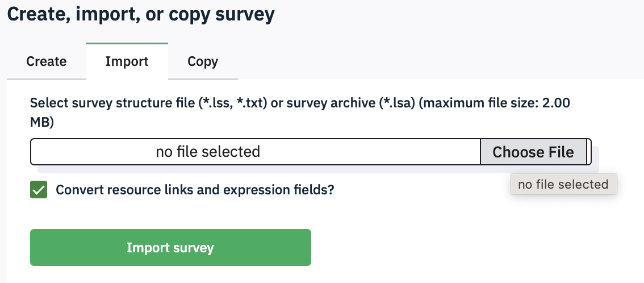Click the "Create, import, or copy survey" heading
644x283 pixels.
[x=141, y=14]
